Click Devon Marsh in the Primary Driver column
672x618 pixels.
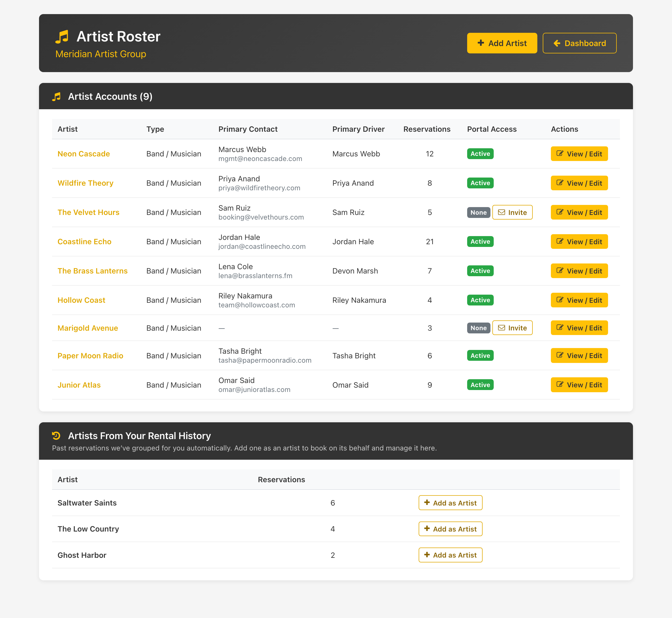pyautogui.click(x=355, y=271)
